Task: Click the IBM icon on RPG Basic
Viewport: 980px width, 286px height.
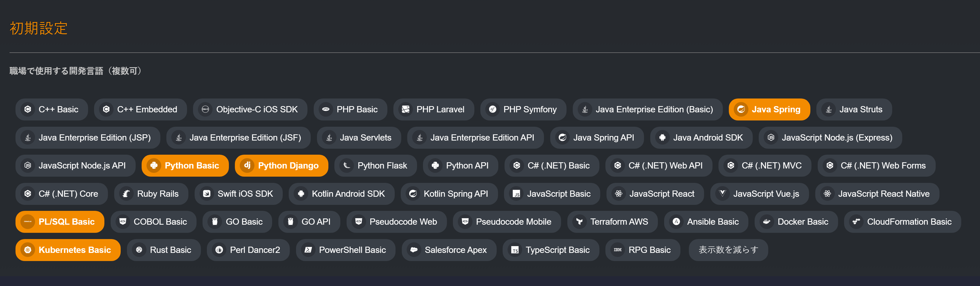Action: [x=617, y=250]
